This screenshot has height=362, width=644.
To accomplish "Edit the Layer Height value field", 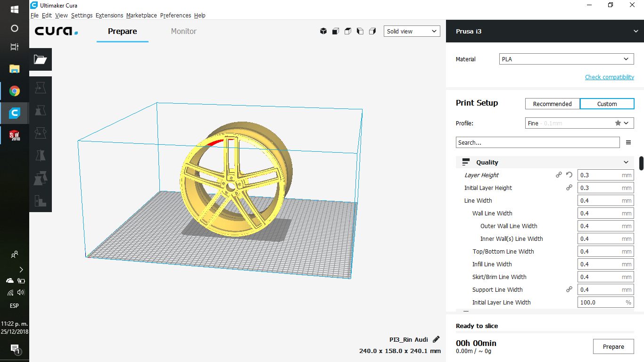I will (606, 175).
